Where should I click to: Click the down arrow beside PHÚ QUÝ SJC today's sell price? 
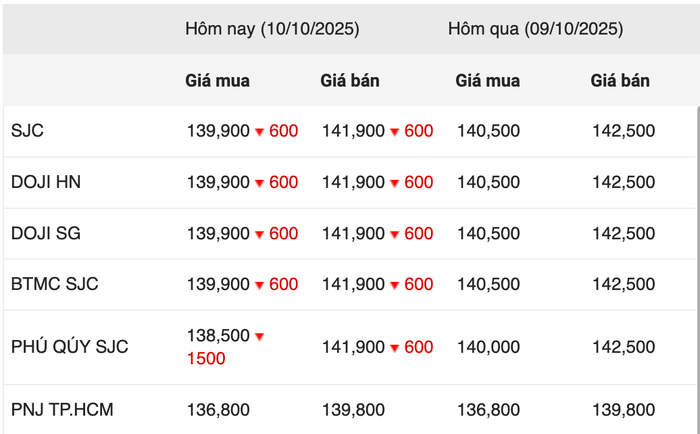pos(394,348)
